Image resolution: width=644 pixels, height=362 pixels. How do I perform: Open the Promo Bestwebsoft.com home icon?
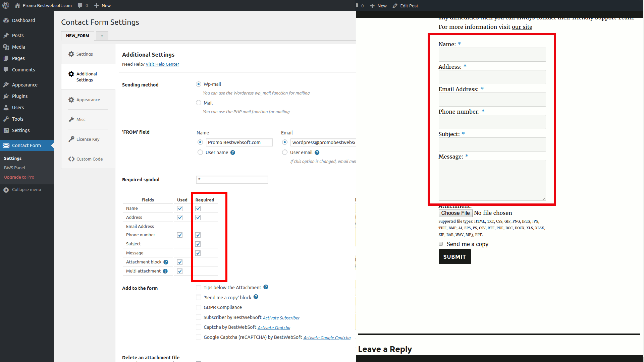pos(17,5)
